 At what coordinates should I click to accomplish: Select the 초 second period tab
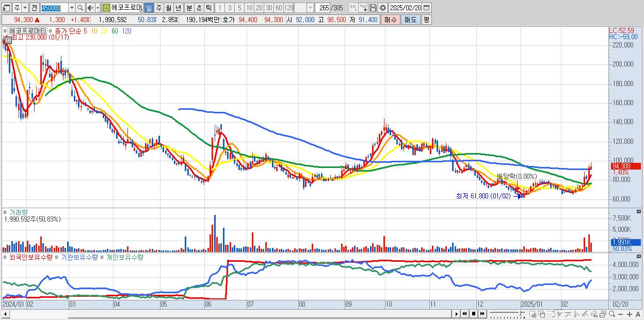[x=199, y=8]
